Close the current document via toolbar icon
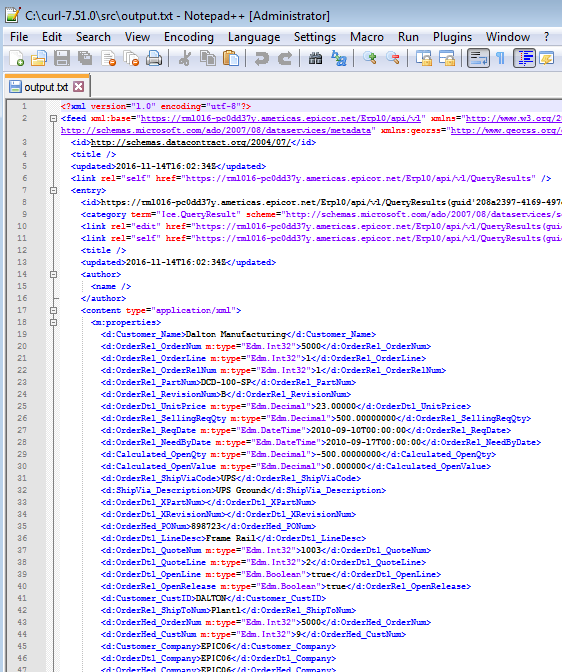The height and width of the screenshot is (672, 562). point(108,58)
